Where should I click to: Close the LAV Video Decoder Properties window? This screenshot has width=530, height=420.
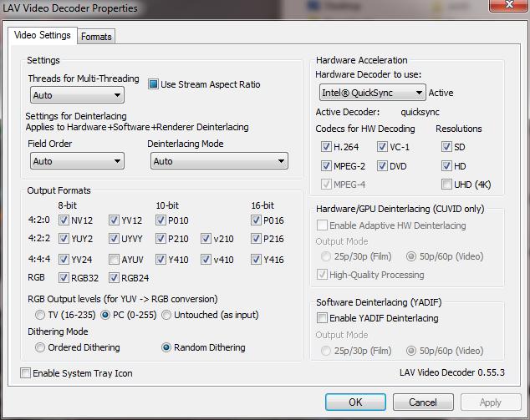click(504, 7)
